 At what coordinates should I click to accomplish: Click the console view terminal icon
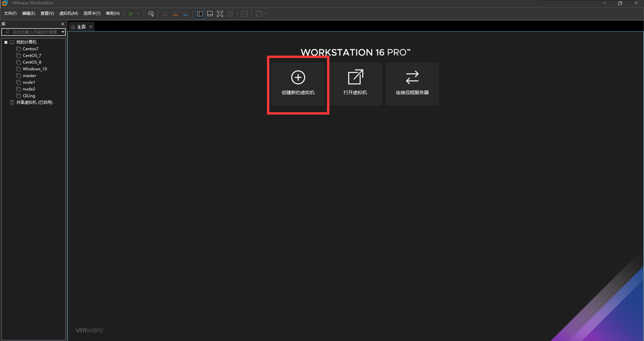tap(245, 14)
